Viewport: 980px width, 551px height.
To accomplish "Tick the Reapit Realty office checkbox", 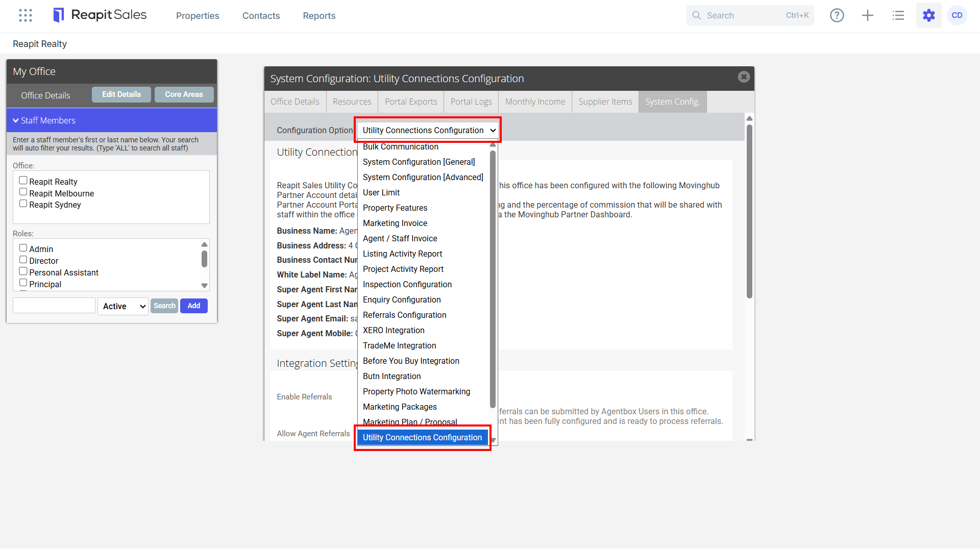I will click(23, 181).
